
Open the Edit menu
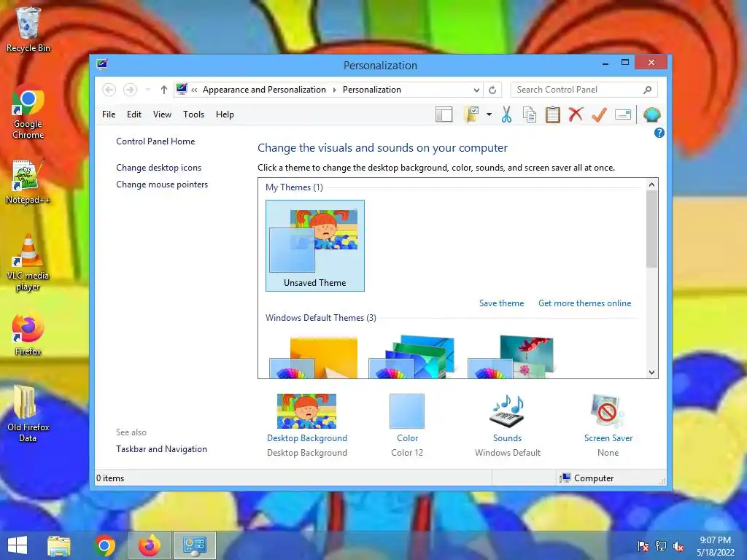[134, 114]
